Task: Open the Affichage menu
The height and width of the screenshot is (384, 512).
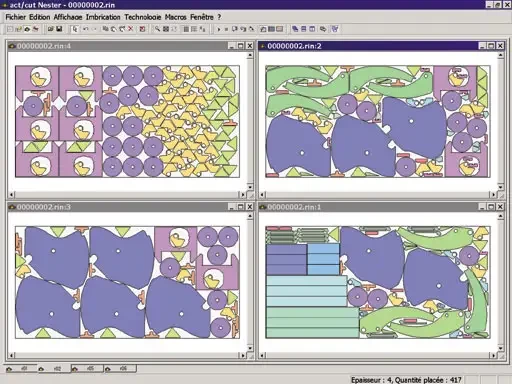Action: coord(68,17)
